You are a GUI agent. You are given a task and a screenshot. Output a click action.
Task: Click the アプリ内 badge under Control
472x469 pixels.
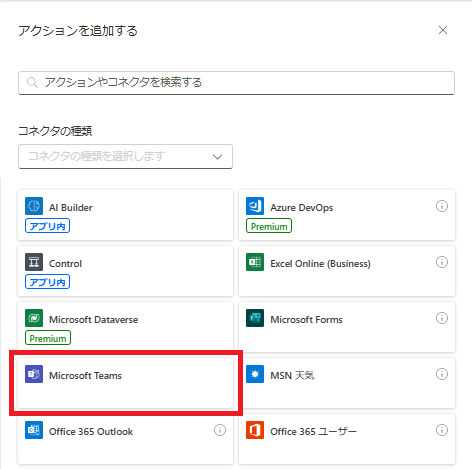(47, 282)
